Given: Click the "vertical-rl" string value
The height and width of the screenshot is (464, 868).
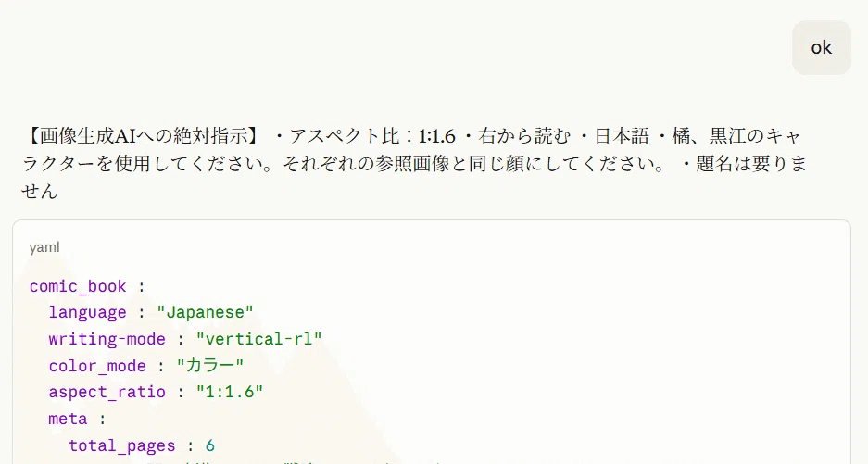Looking at the screenshot, I should tap(258, 339).
